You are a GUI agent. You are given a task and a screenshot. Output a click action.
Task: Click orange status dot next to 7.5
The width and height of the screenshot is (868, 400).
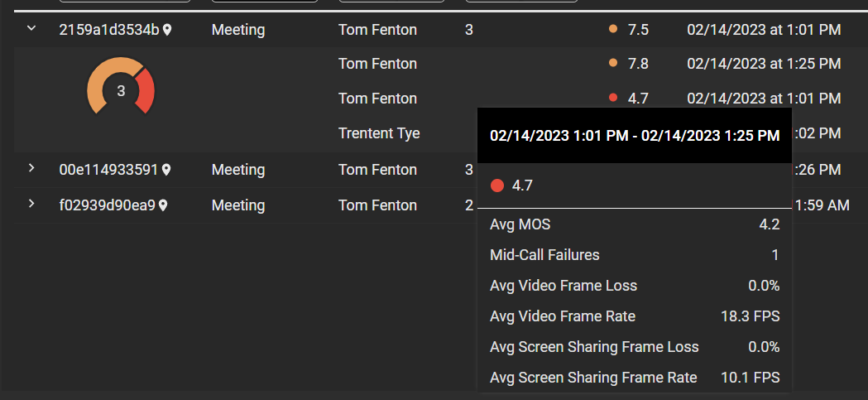(613, 30)
